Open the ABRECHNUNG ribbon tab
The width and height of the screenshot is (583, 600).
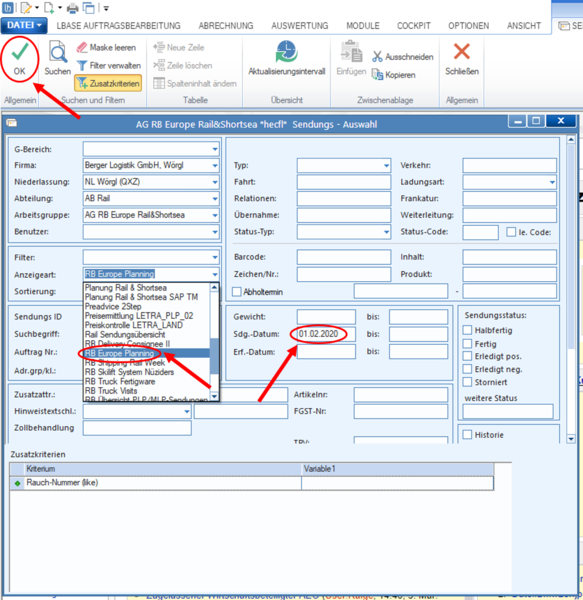(226, 26)
